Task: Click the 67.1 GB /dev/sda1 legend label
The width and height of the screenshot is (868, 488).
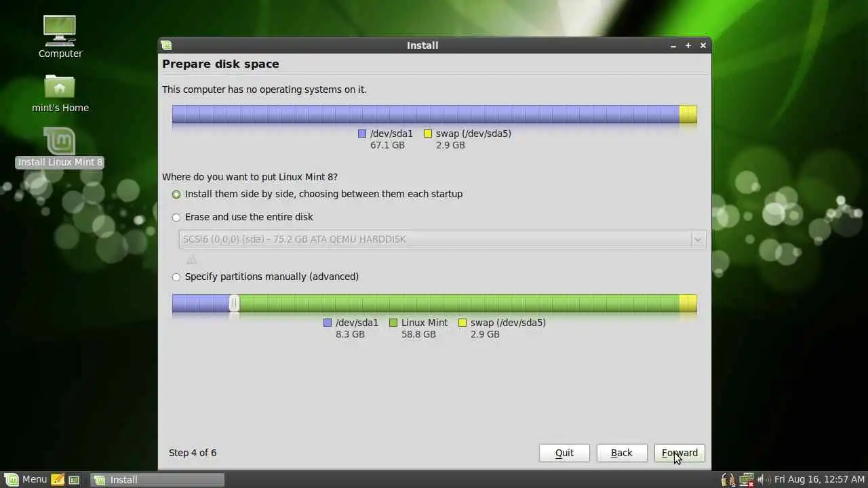Action: point(386,139)
